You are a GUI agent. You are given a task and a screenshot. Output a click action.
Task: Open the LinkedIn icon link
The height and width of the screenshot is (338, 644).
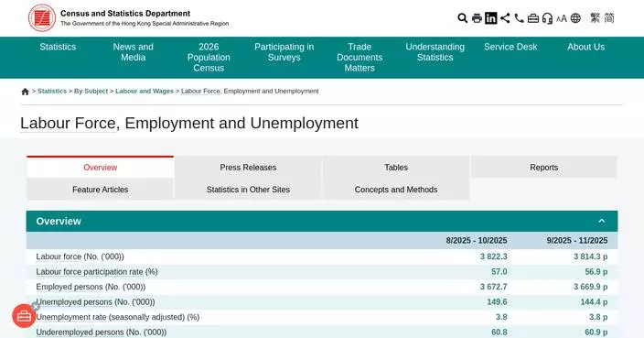(491, 18)
